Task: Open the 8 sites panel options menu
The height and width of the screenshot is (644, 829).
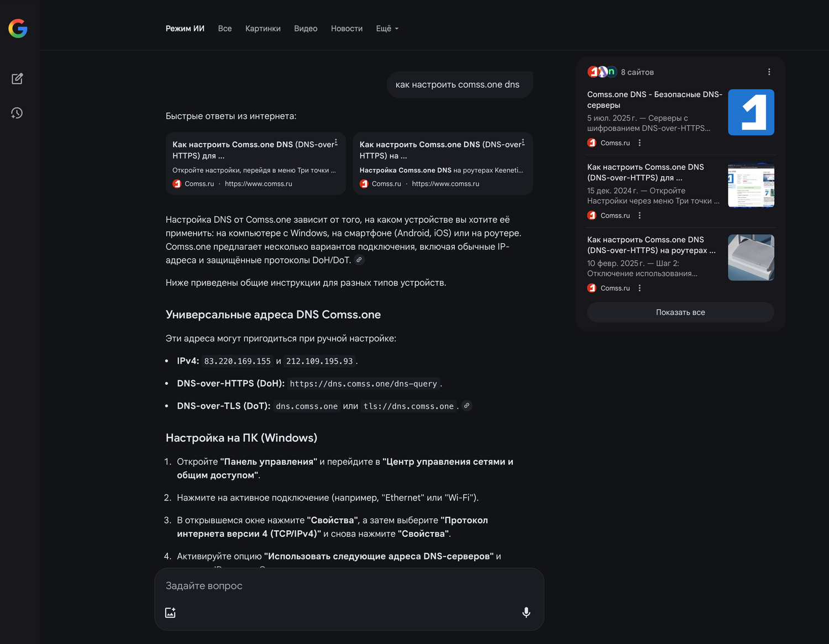Action: (x=769, y=72)
